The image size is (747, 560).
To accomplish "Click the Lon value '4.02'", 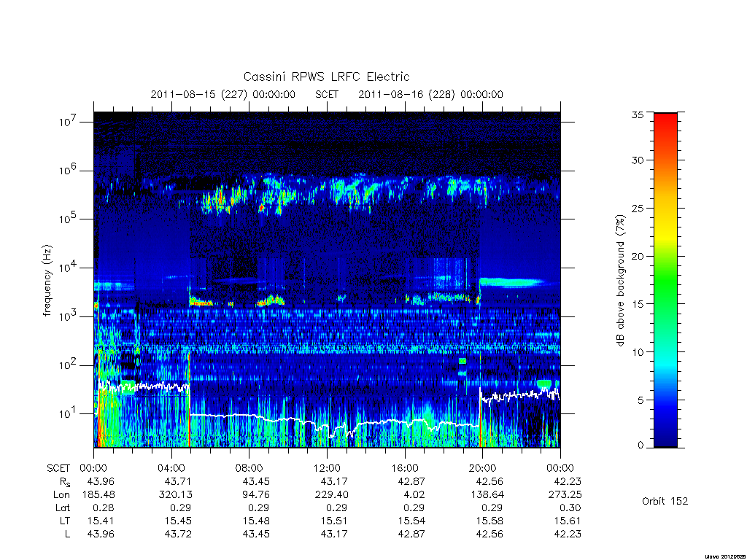I will (x=414, y=495).
